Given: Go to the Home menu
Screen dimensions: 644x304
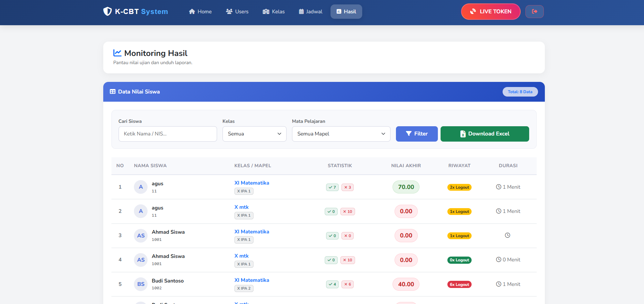Looking at the screenshot, I should [x=200, y=12].
